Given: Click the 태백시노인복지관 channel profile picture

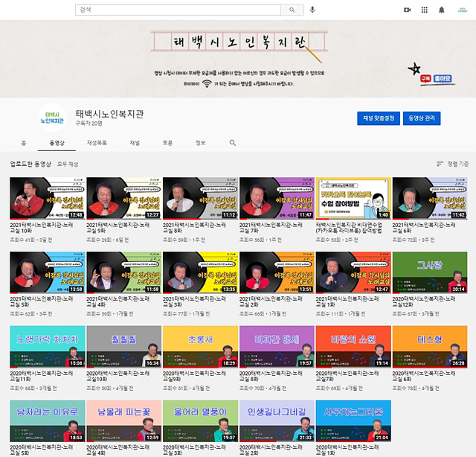Looking at the screenshot, I should coord(52,118).
